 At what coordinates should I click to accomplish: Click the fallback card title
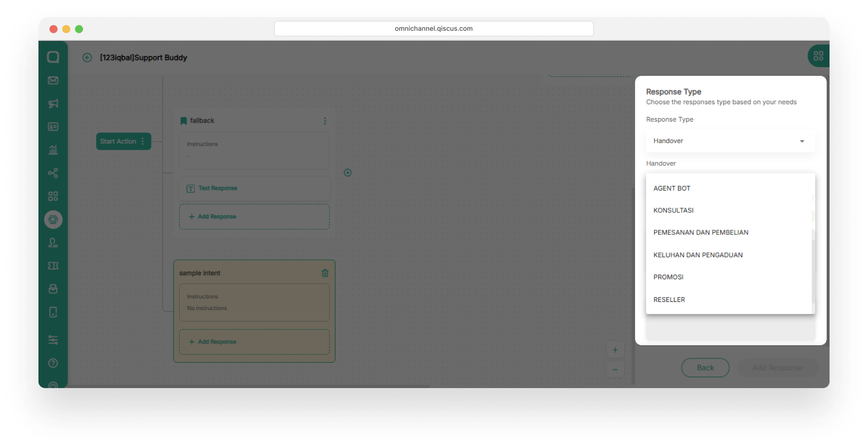(202, 121)
